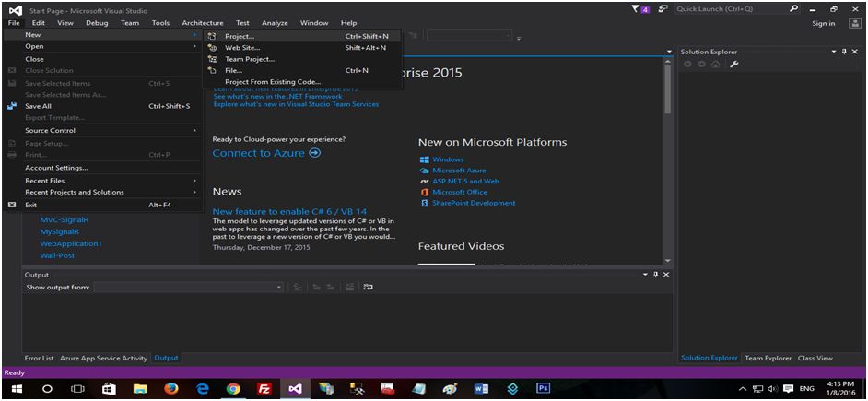Show hidden system tray icons
Viewport: 868px width, 401px height.
(743, 389)
